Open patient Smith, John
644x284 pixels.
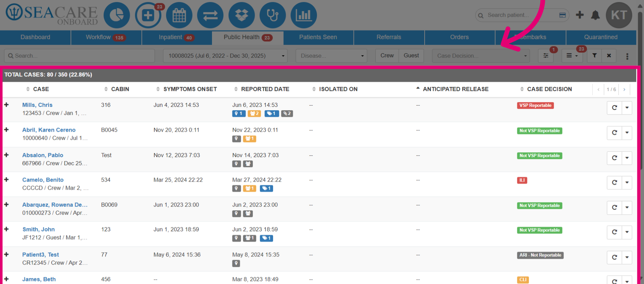(39, 229)
